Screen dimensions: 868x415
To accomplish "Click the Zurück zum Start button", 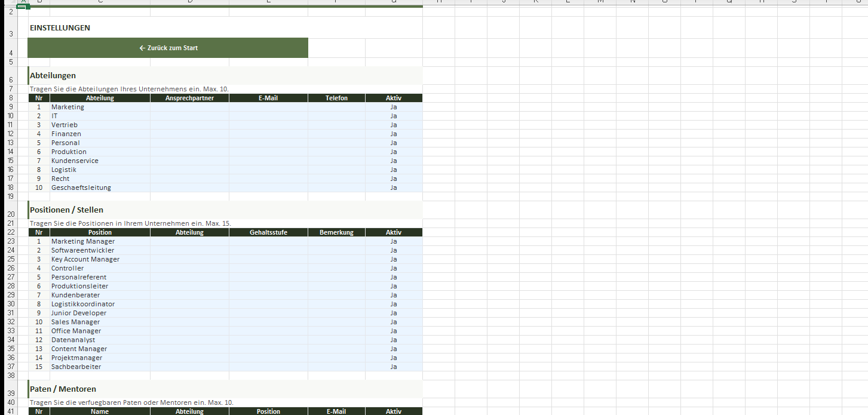I will pos(168,48).
